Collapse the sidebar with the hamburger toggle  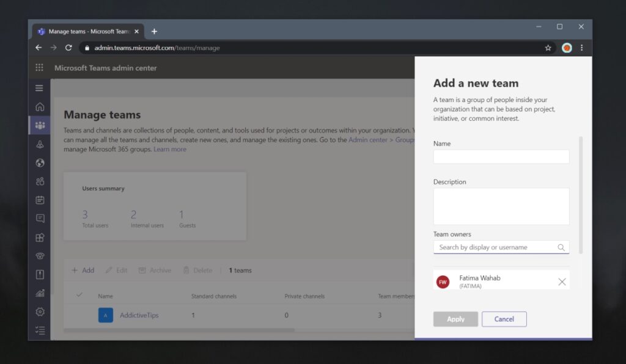pos(40,87)
